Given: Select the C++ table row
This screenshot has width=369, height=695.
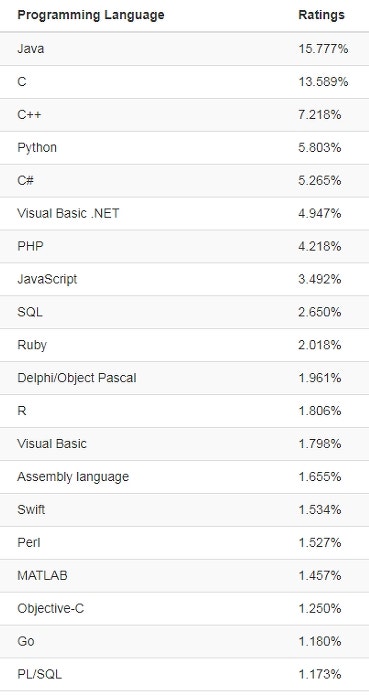Looking at the screenshot, I should (184, 115).
